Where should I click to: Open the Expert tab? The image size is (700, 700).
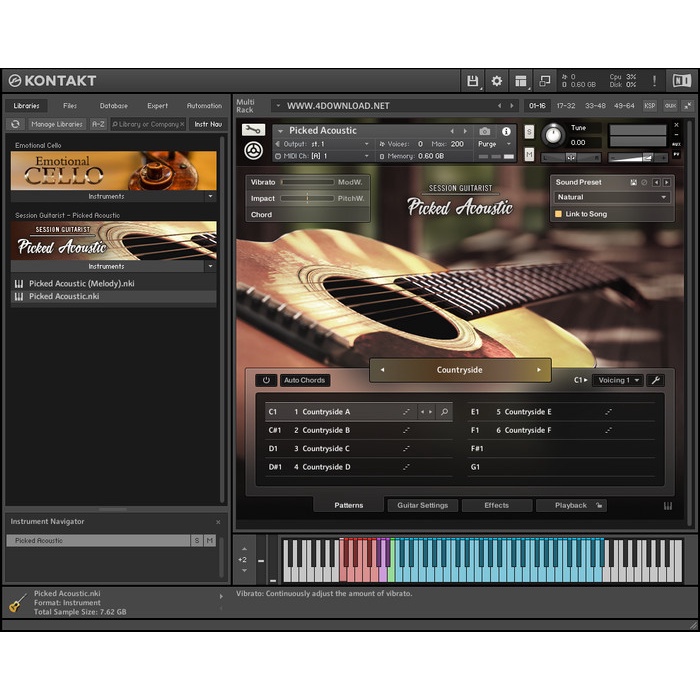[157, 106]
